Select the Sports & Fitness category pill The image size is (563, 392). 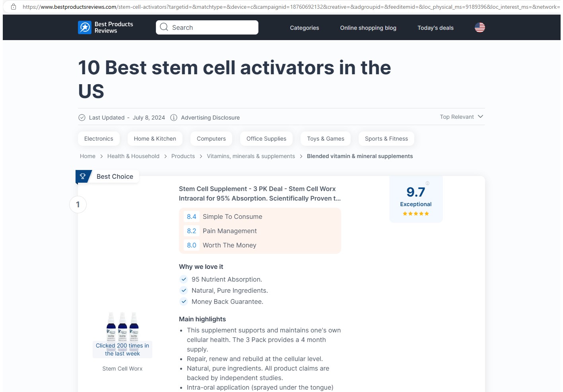[386, 138]
